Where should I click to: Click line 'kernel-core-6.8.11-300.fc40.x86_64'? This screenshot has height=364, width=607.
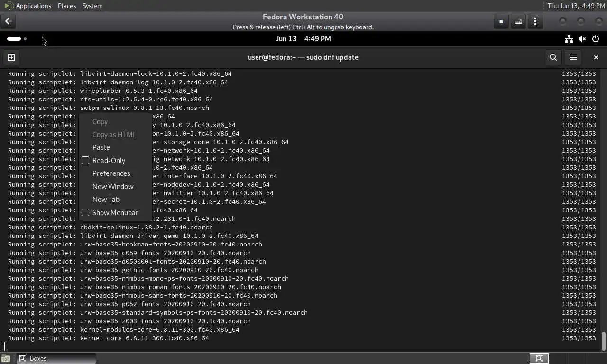point(145,338)
